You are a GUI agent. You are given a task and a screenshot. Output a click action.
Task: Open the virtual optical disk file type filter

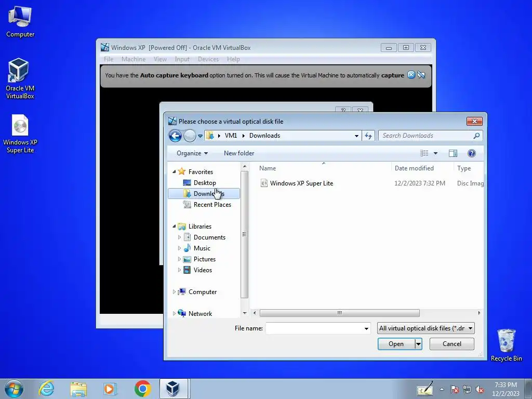point(426,328)
